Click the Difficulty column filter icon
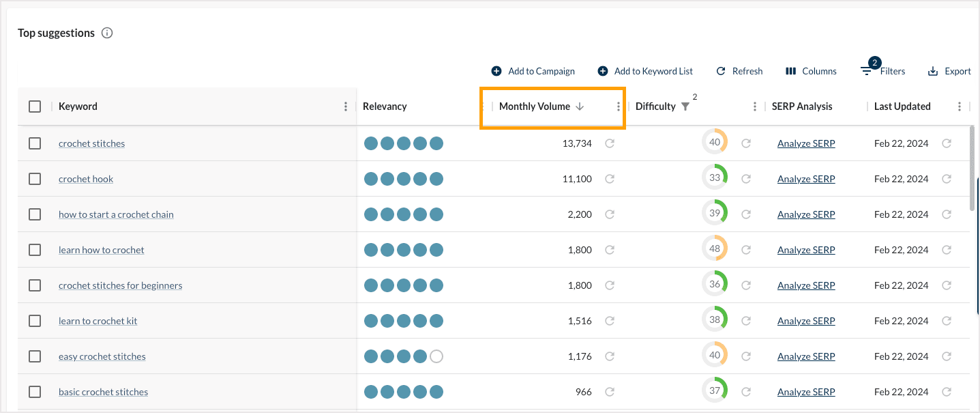 (x=685, y=106)
